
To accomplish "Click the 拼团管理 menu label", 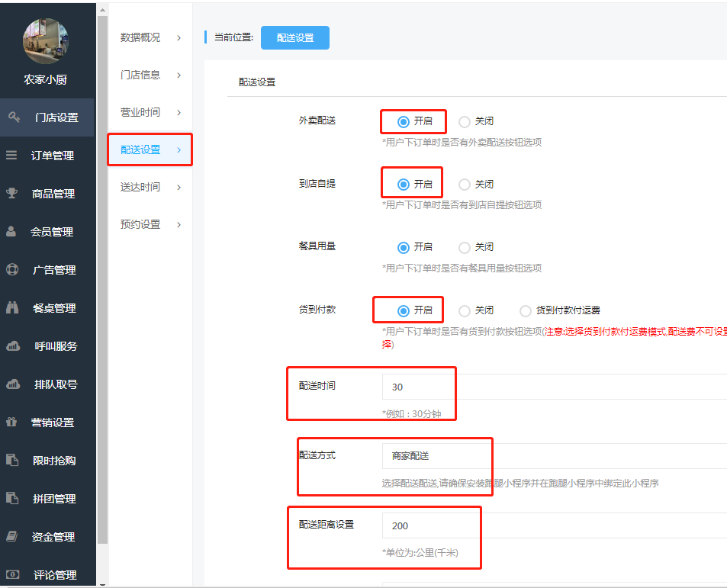I will 54,499.
